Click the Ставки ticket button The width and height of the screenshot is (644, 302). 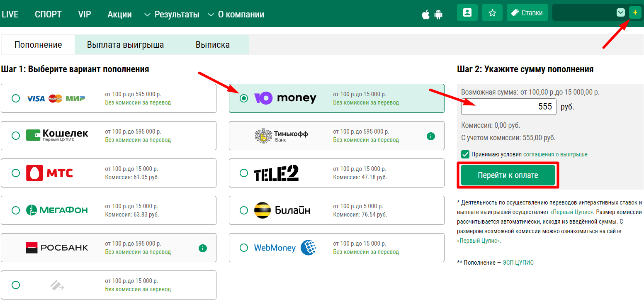(x=527, y=12)
